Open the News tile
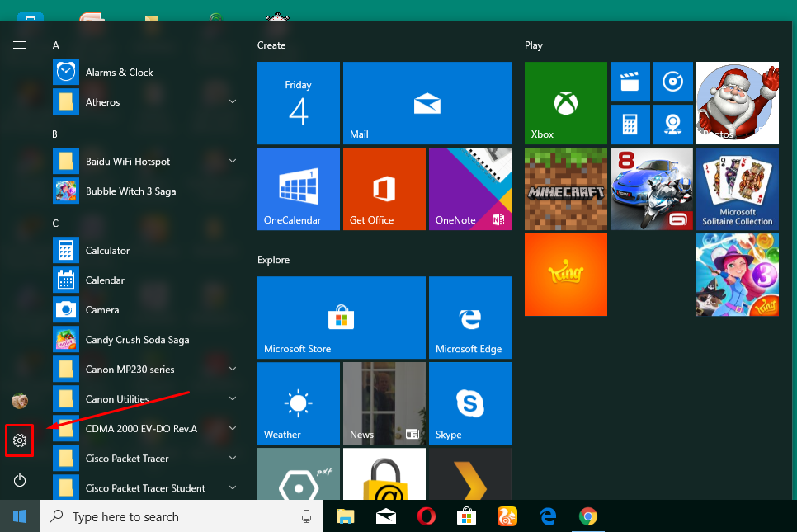This screenshot has width=797, height=532. pyautogui.click(x=384, y=403)
